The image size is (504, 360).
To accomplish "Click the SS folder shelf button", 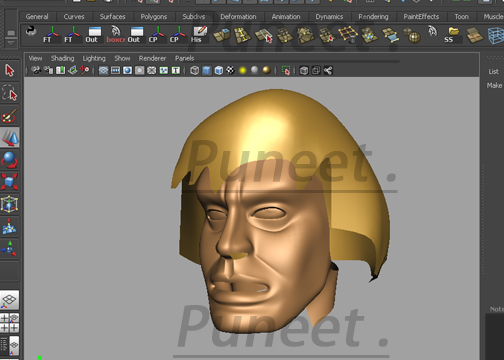I will (x=452, y=34).
